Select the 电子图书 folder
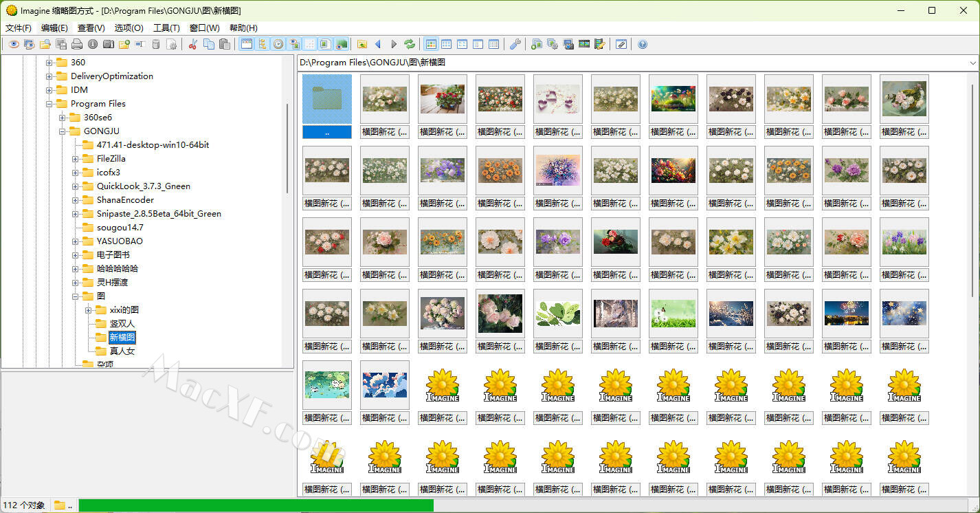This screenshot has height=513, width=980. tap(115, 255)
